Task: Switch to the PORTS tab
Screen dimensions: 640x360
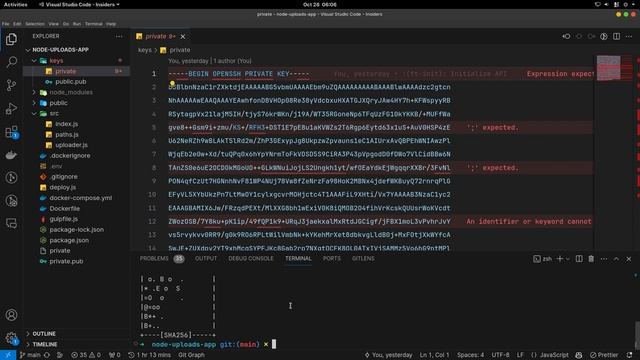Action: pyautogui.click(x=331, y=259)
